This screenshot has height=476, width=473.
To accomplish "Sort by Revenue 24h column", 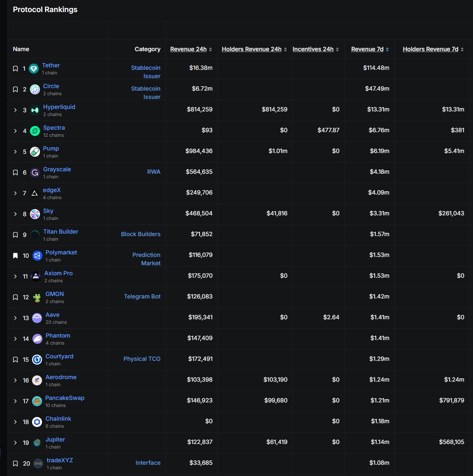I will click(191, 49).
